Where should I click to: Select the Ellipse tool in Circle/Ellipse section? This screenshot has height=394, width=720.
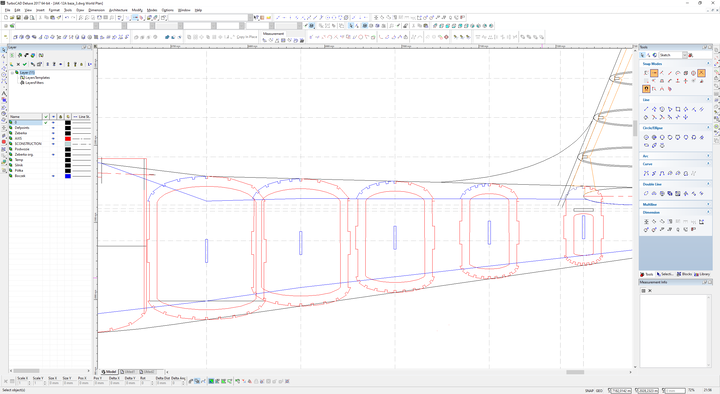(646, 145)
